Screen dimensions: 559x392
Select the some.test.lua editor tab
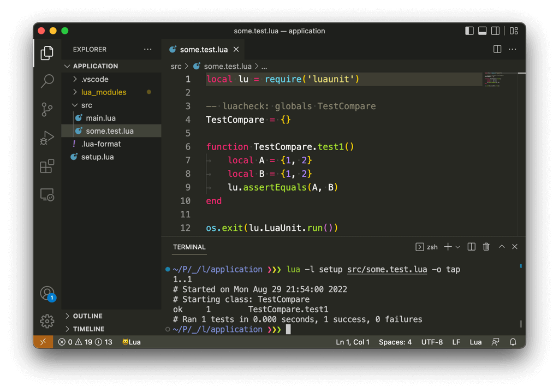tap(203, 49)
